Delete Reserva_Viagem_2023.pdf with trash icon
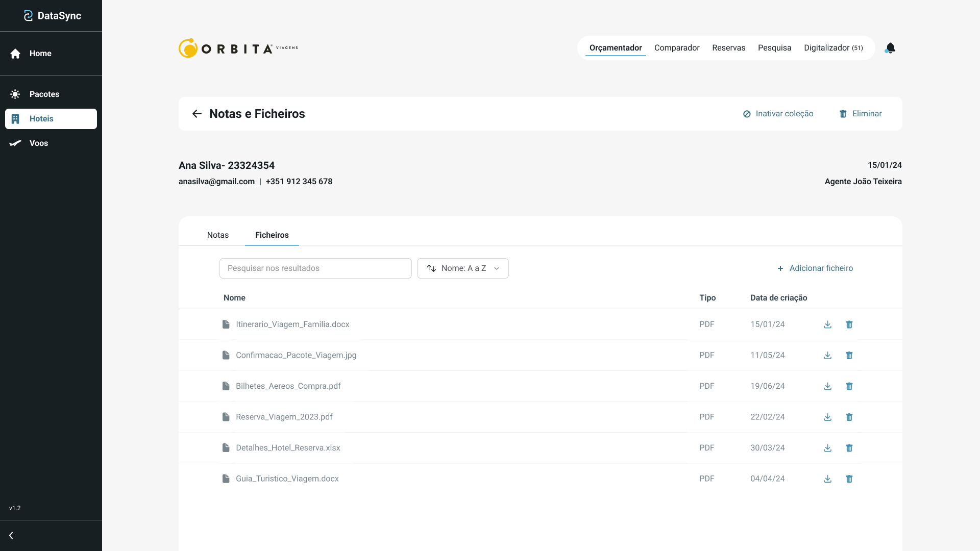The width and height of the screenshot is (980, 551). [x=849, y=417]
